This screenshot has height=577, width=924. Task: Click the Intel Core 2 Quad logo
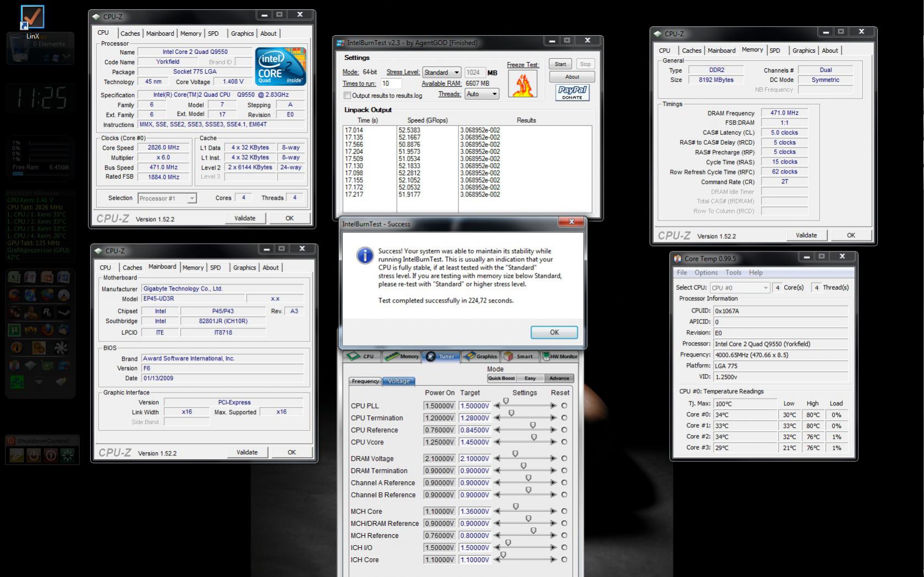coord(280,67)
